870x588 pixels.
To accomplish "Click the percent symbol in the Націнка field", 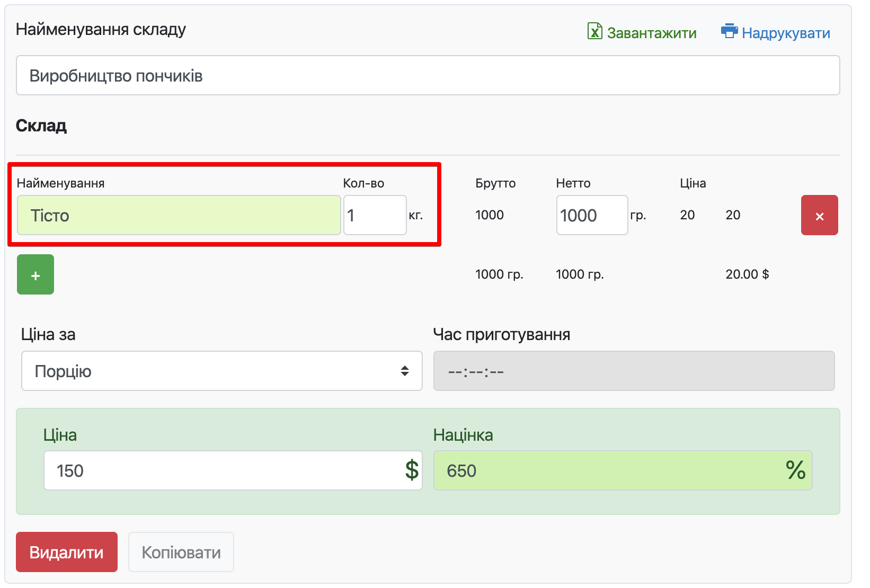I will (x=795, y=470).
